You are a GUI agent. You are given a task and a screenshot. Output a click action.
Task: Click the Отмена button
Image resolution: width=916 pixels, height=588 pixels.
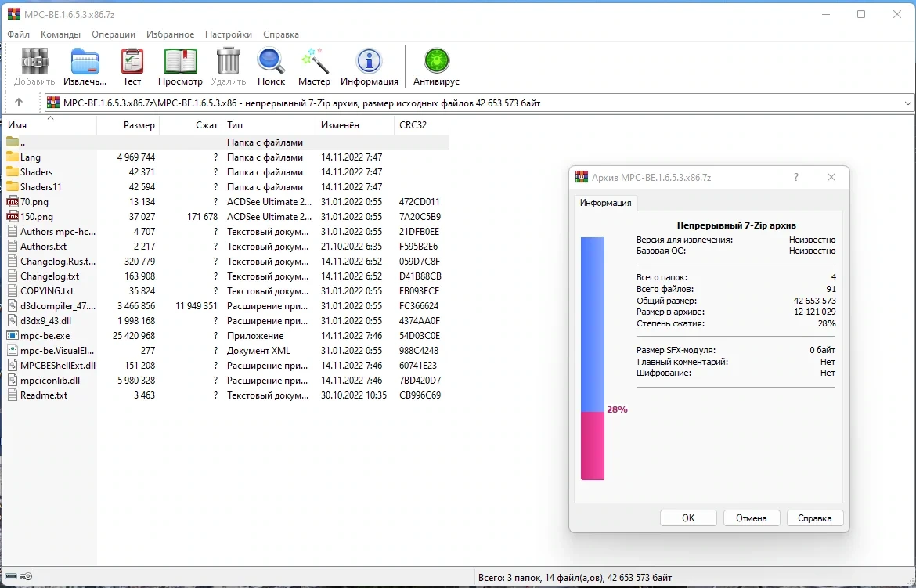click(x=752, y=518)
